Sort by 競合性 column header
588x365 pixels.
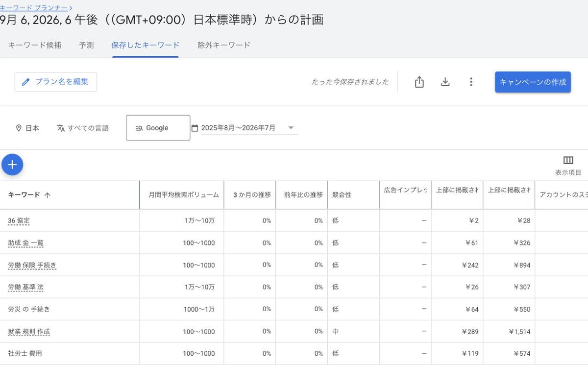(342, 195)
